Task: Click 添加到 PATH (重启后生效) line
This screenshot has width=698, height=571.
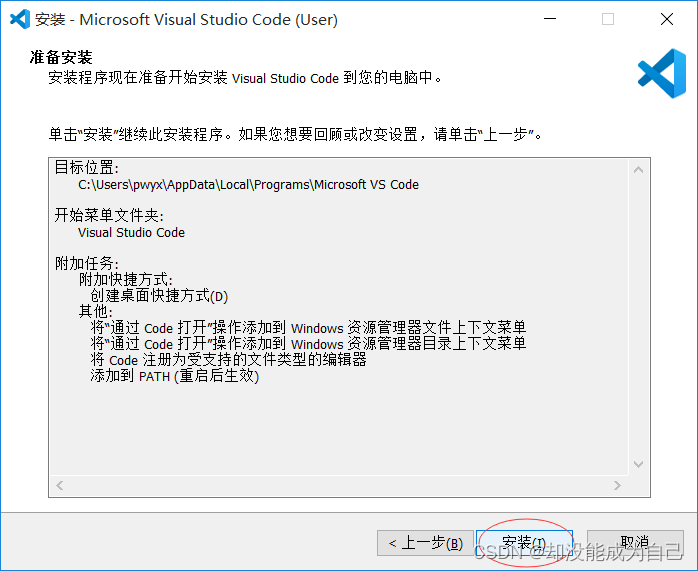Action: (x=174, y=376)
